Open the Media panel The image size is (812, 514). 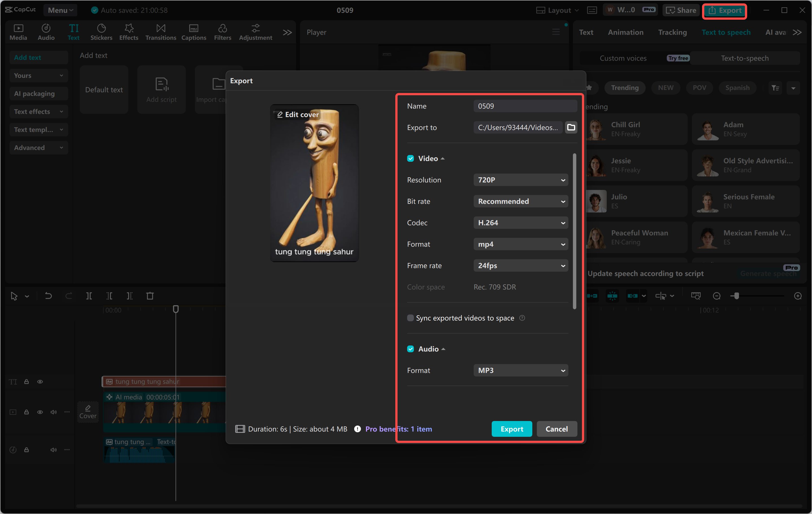coord(18,32)
